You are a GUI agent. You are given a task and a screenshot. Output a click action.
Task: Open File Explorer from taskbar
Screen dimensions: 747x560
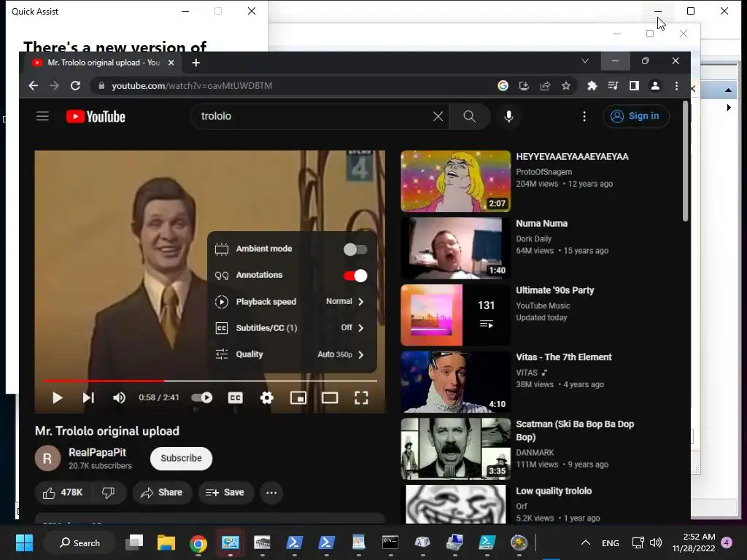click(166, 542)
